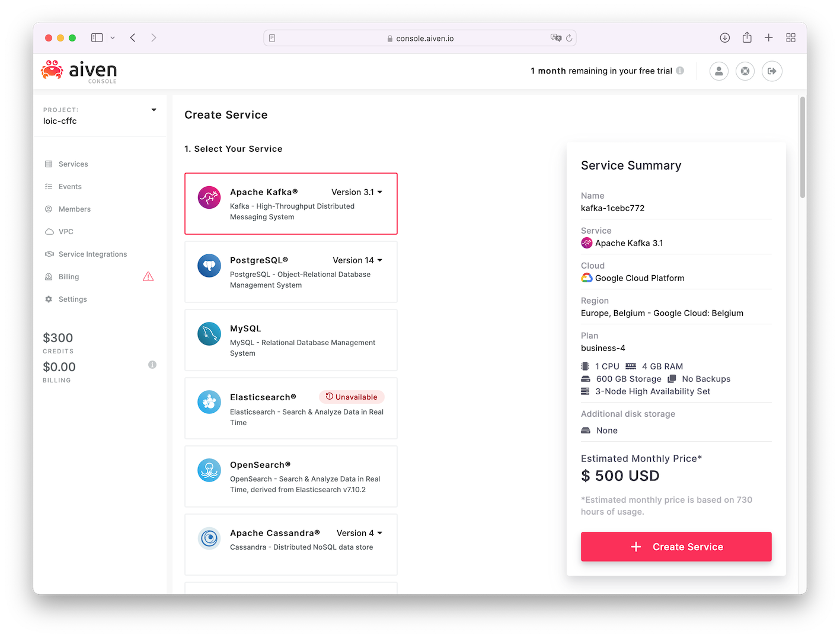
Task: Click the billing warning triangle icon
Action: click(x=148, y=277)
